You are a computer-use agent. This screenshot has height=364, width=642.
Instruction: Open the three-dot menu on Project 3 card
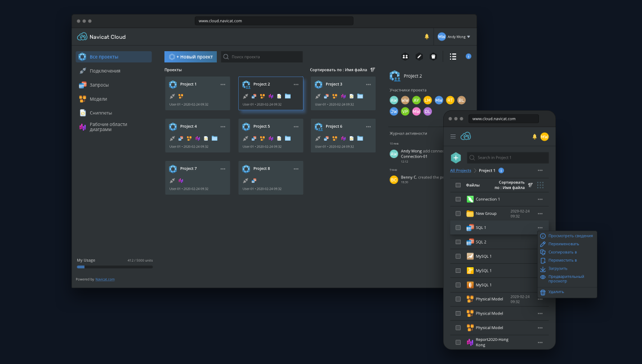368,84
